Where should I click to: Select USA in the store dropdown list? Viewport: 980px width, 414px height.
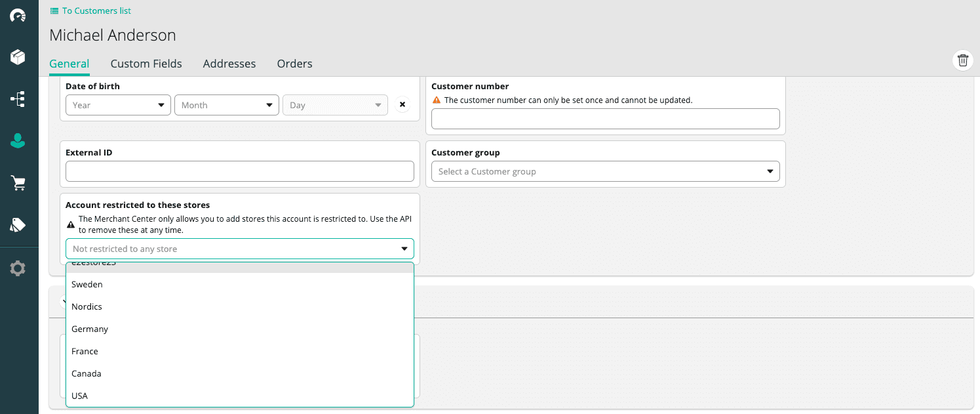pyautogui.click(x=79, y=396)
